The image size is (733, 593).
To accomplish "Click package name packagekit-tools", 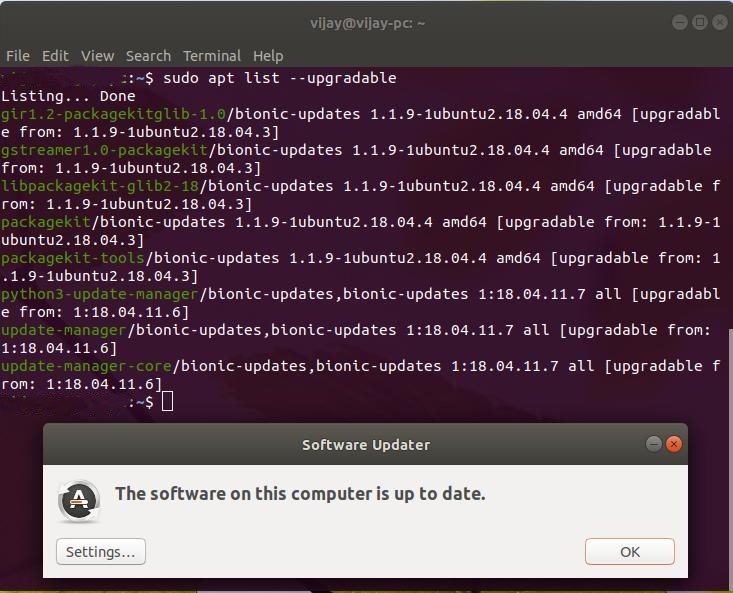I will [x=73, y=258].
